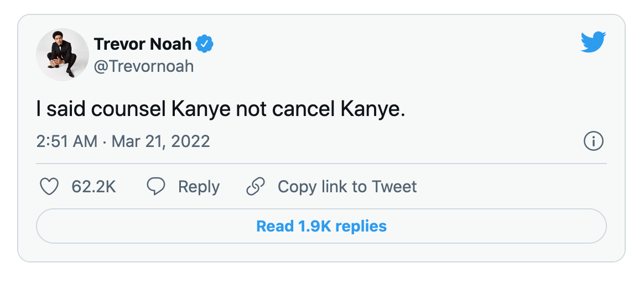Image resolution: width=644 pixels, height=284 pixels.
Task: Select Copy link to Tweet
Action: (347, 187)
